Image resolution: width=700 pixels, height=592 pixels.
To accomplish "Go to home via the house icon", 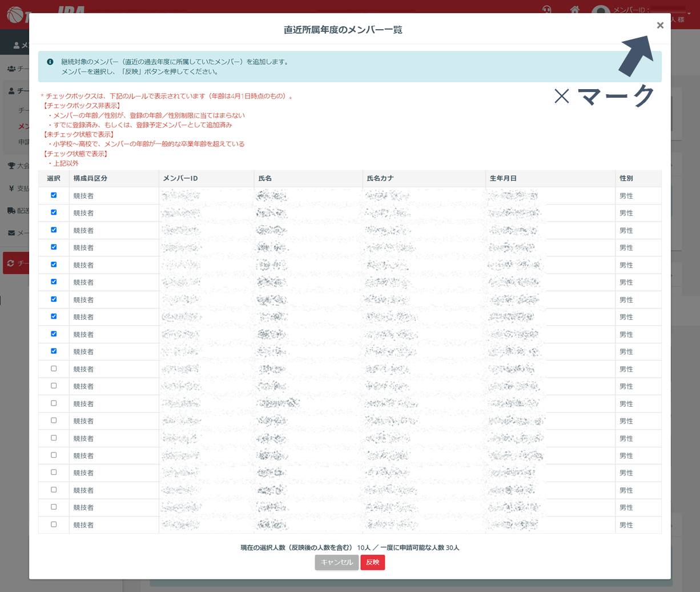I will pyautogui.click(x=576, y=10).
